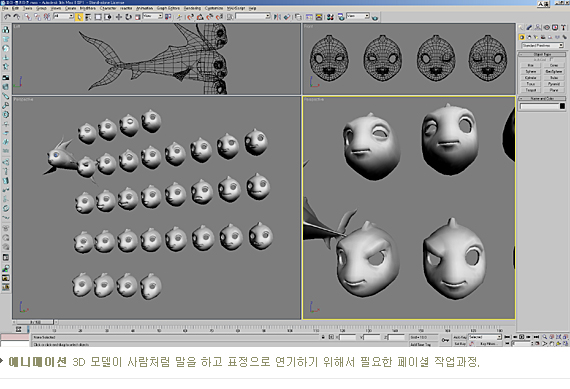Pick the Select and Uniform Scale tool

[x=138, y=17]
